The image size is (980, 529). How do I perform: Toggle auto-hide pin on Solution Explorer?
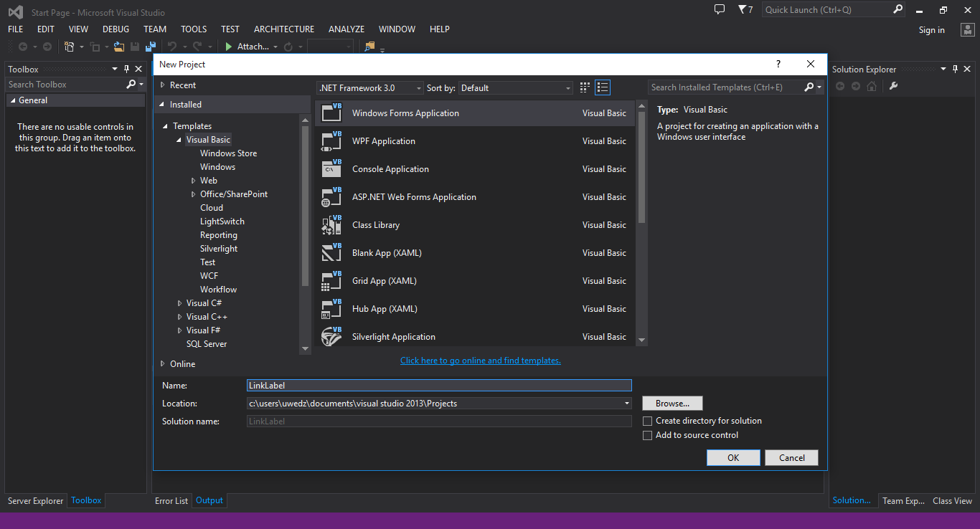954,68
